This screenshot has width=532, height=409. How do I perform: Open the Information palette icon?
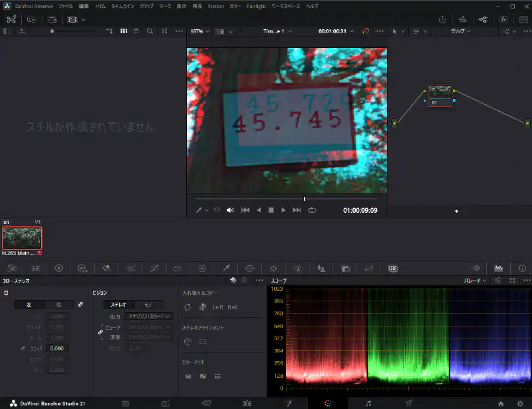[x=522, y=269]
